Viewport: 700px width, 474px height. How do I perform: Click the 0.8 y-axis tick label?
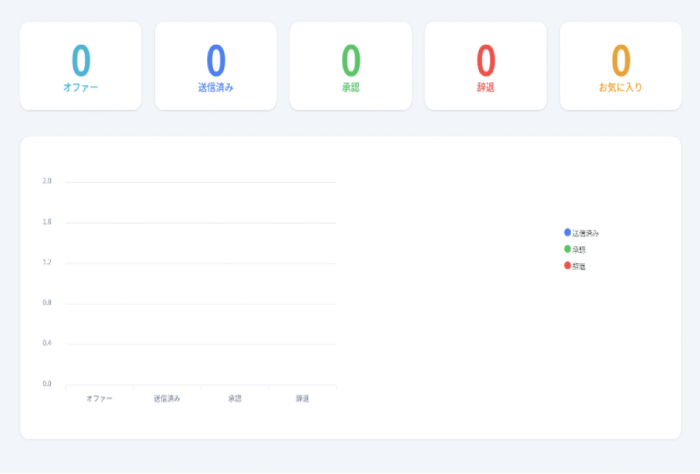(47, 303)
